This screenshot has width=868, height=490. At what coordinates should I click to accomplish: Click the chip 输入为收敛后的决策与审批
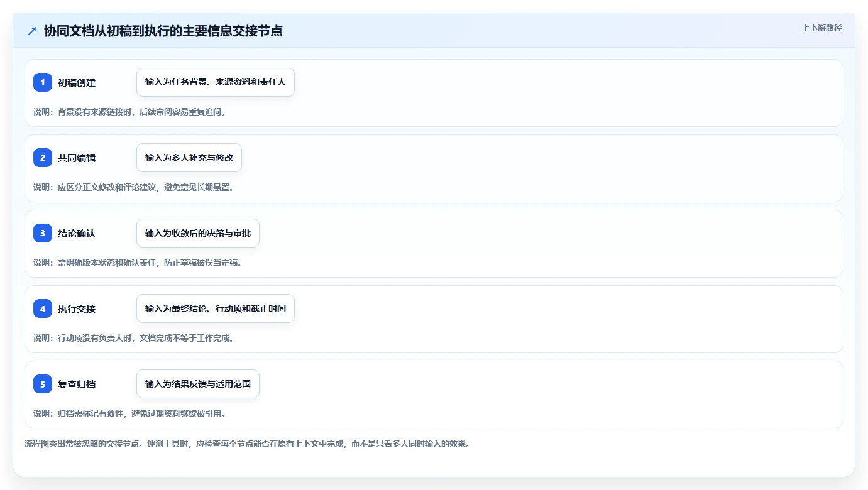[198, 233]
